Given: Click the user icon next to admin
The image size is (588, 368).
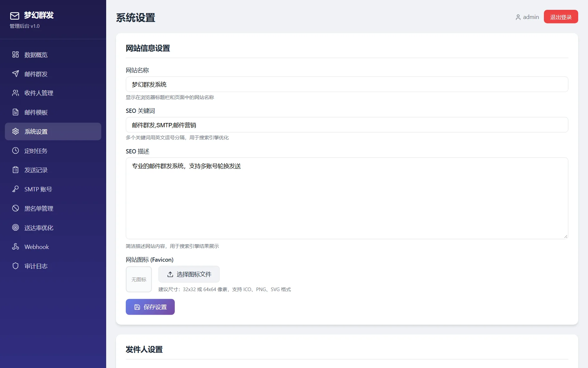Looking at the screenshot, I should pos(518,17).
